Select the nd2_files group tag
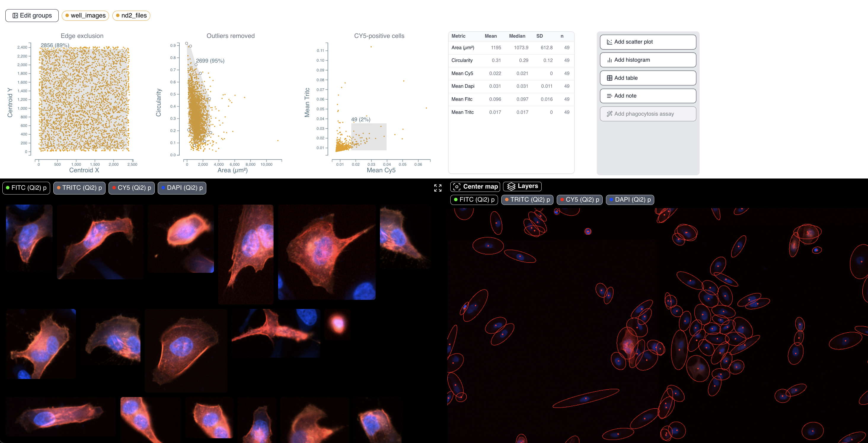 pyautogui.click(x=131, y=15)
